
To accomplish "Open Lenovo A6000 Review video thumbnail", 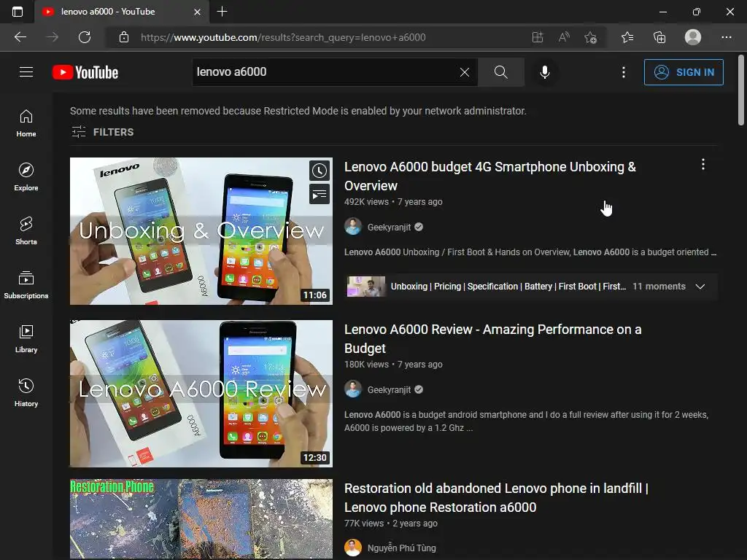I will (201, 393).
